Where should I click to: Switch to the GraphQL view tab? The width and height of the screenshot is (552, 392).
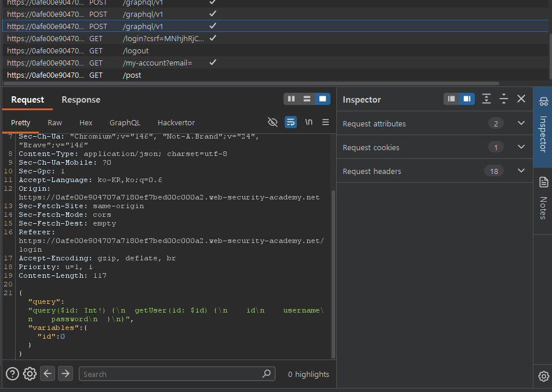[125, 123]
